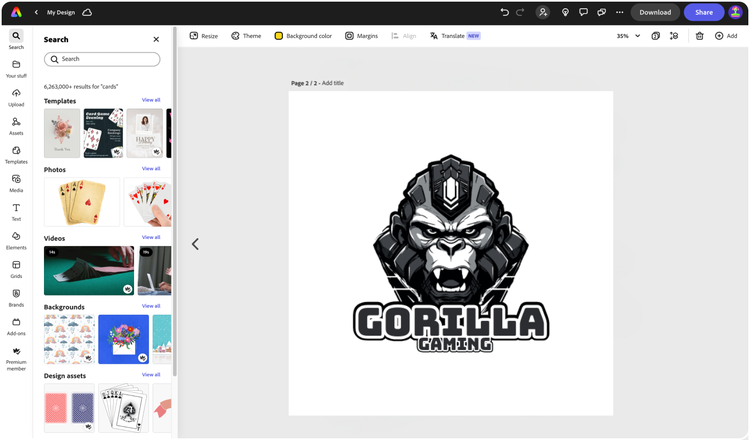Select the red and blue card backs asset
Screen dimensions: 750x440
(x=69, y=407)
